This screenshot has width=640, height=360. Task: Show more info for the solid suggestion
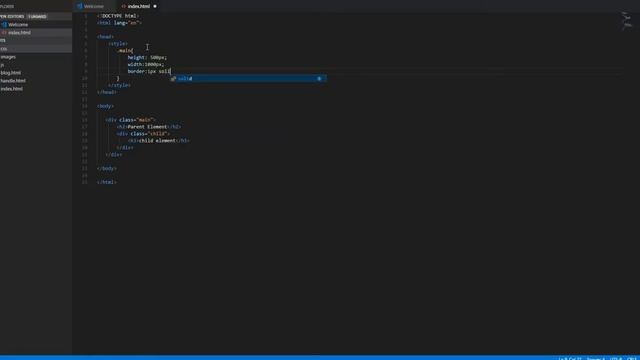319,78
